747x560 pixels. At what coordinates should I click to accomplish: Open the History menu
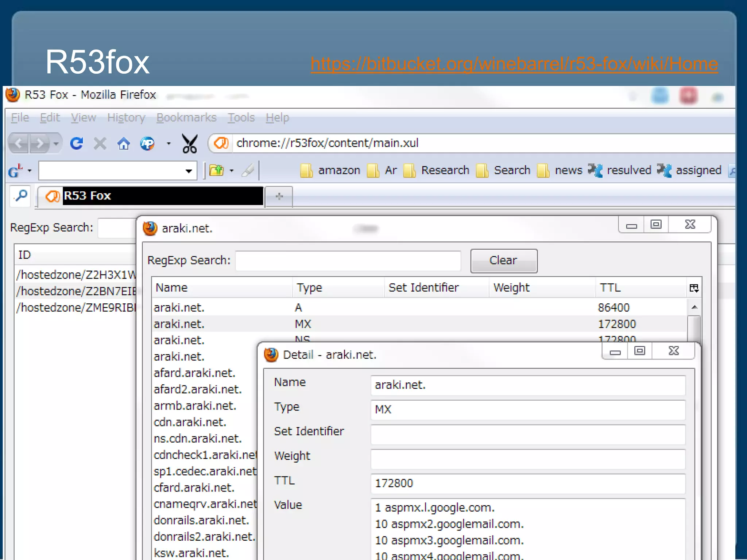coord(126,118)
